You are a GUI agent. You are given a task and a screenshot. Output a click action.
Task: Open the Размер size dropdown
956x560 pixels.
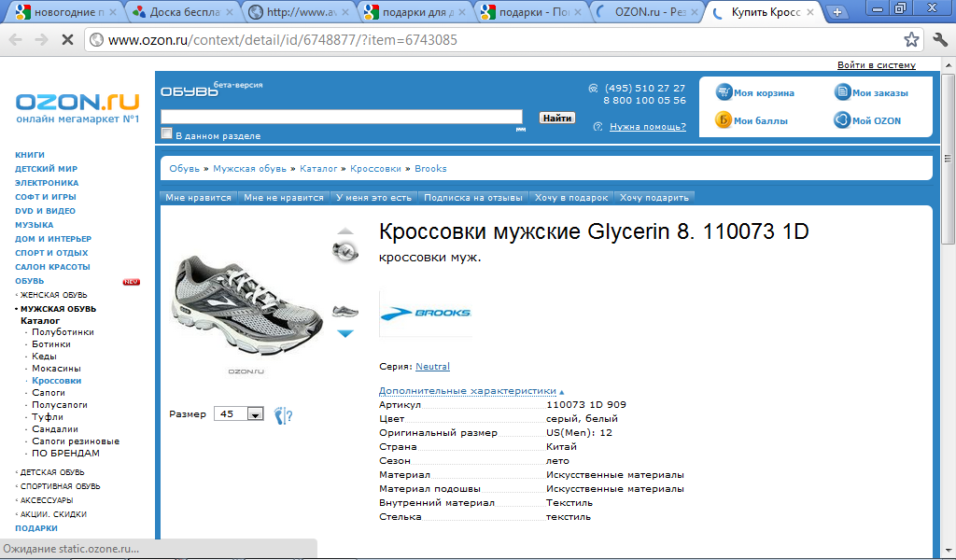click(x=239, y=413)
